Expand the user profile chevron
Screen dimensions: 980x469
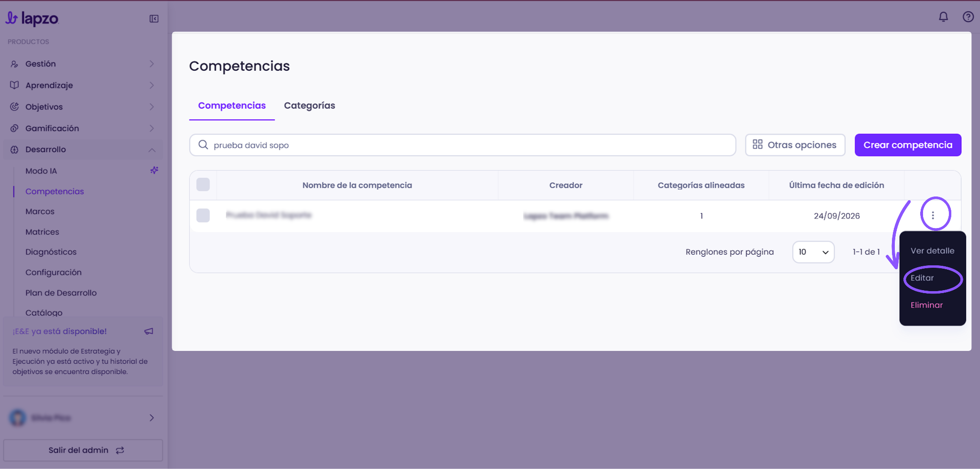click(152, 418)
